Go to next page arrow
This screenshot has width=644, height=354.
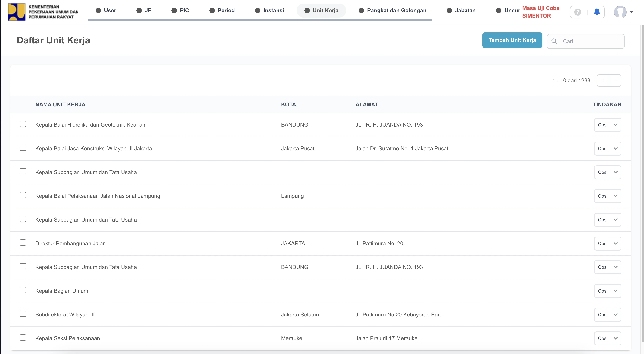615,81
